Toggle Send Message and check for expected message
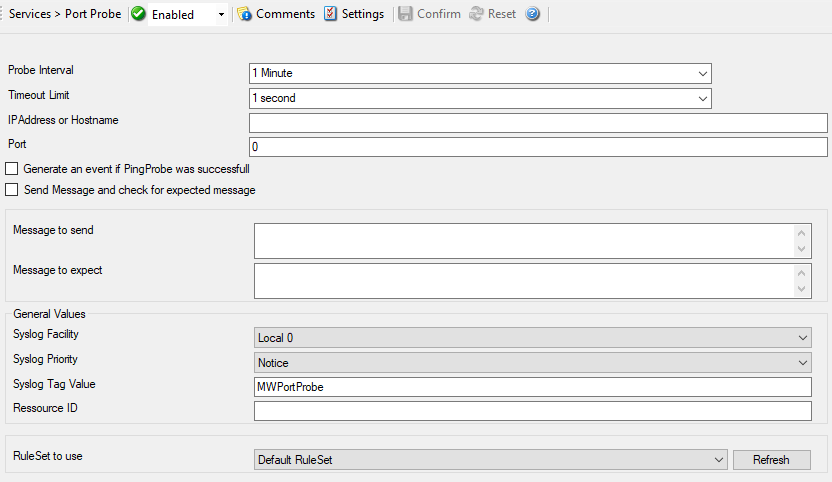The width and height of the screenshot is (832, 482). [x=12, y=190]
